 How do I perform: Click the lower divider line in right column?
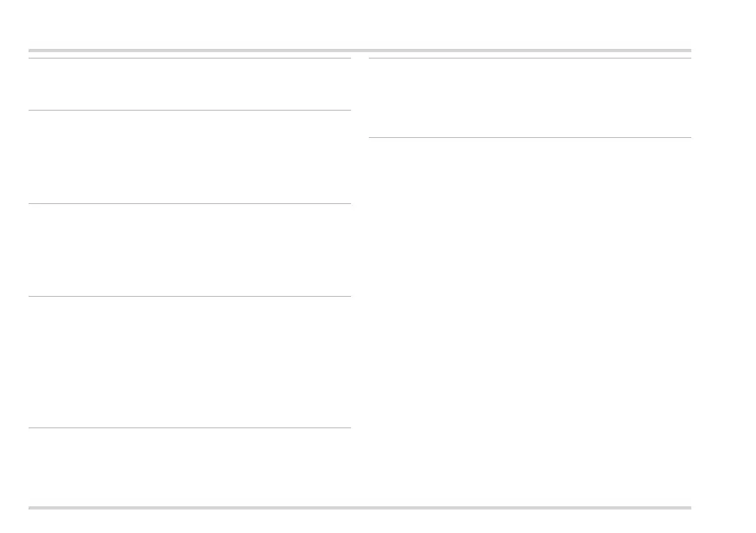[529, 138]
